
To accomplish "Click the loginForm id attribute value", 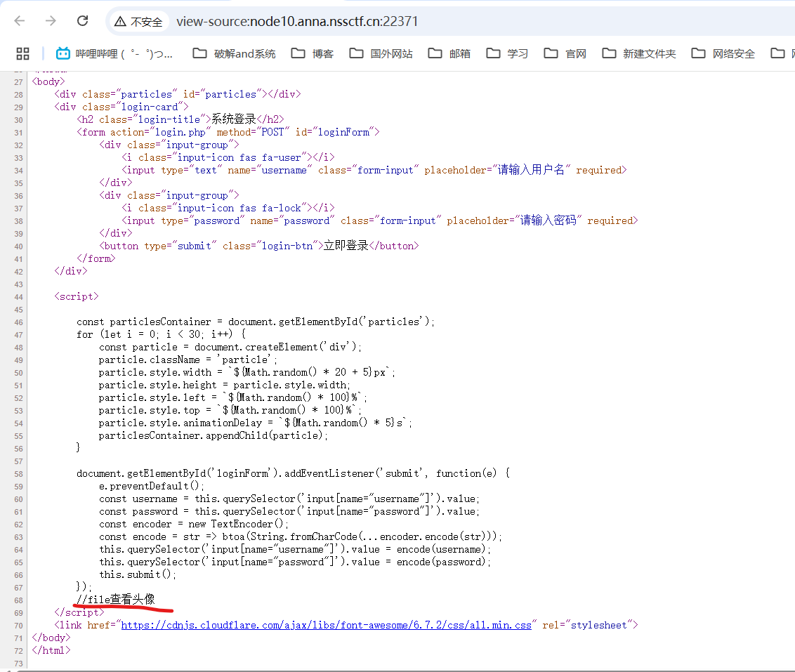I will coord(343,132).
